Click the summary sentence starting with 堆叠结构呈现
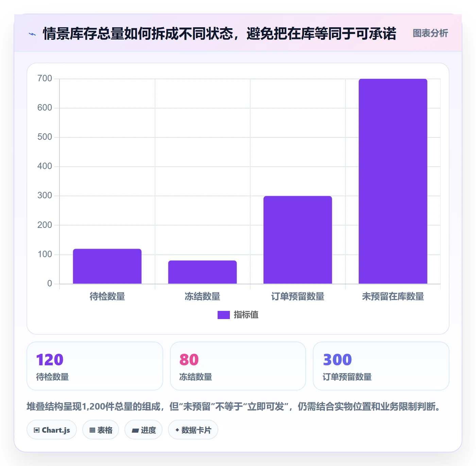 click(234, 406)
